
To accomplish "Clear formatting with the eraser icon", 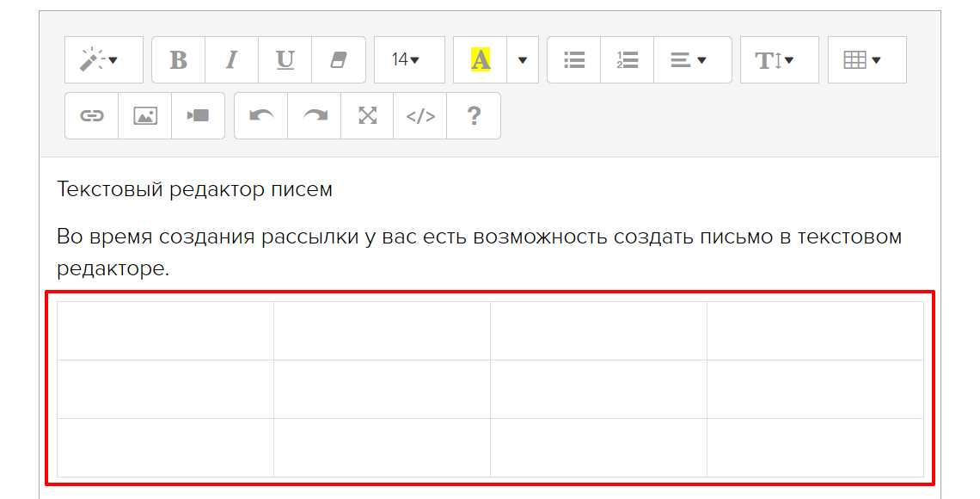I will click(338, 60).
